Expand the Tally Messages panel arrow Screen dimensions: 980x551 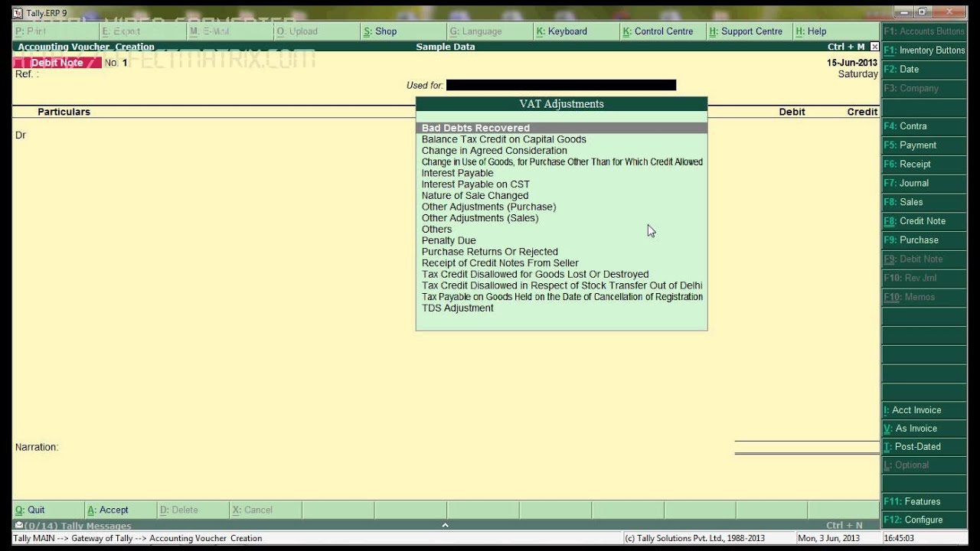click(445, 526)
